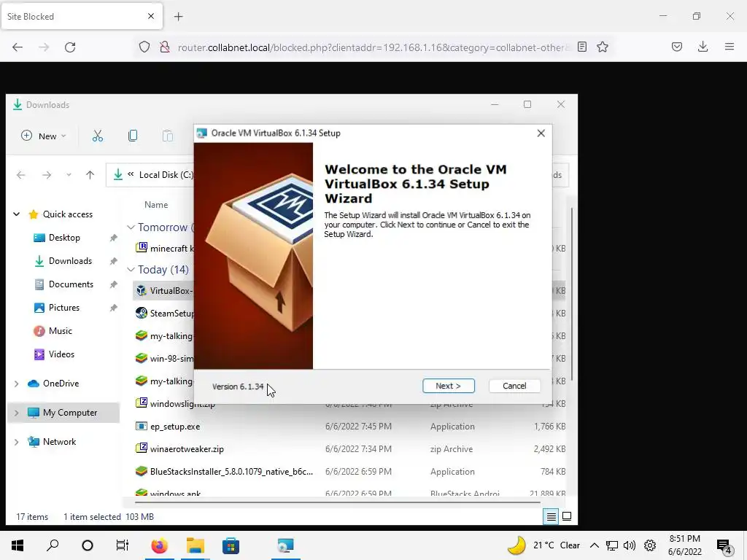Go back in File Explorer navigation
Image resolution: width=747 pixels, height=560 pixels.
(x=21, y=175)
